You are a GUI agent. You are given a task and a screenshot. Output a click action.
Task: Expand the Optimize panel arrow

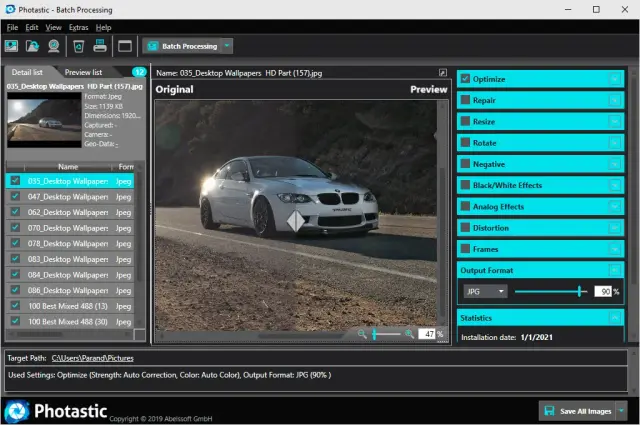coord(615,79)
